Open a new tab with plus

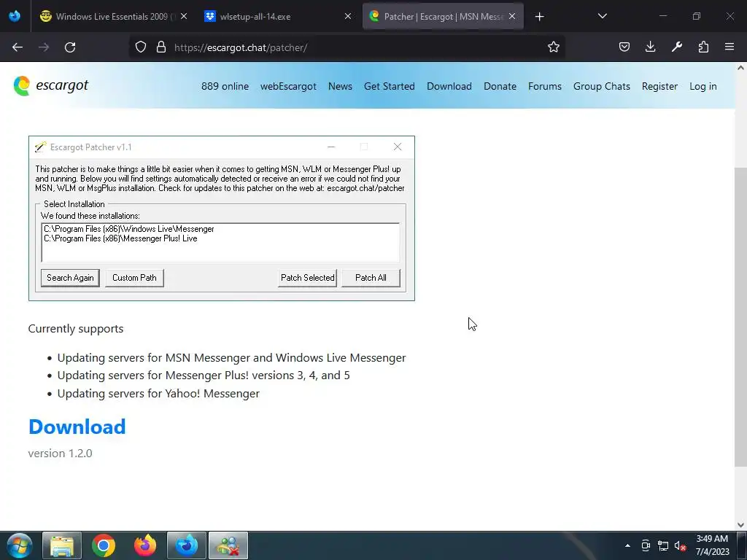[x=539, y=17]
